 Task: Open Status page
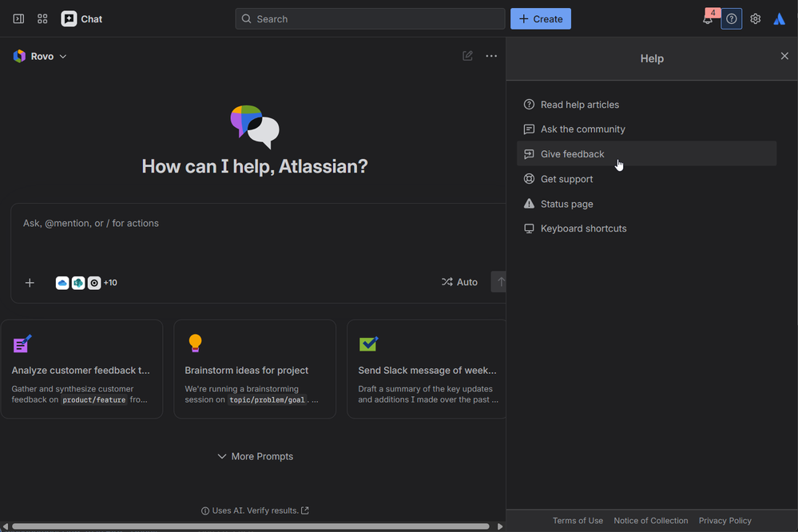coord(646,204)
